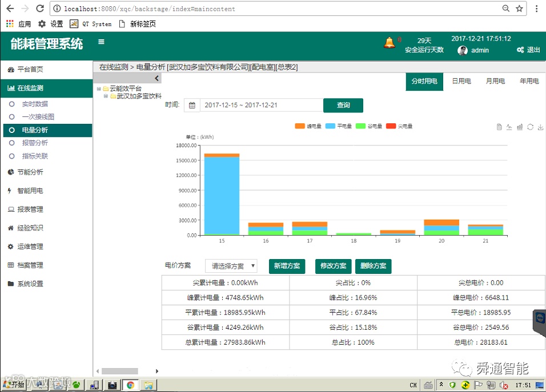Switch chart to bar type icon
546x392 pixels.
[520, 127]
